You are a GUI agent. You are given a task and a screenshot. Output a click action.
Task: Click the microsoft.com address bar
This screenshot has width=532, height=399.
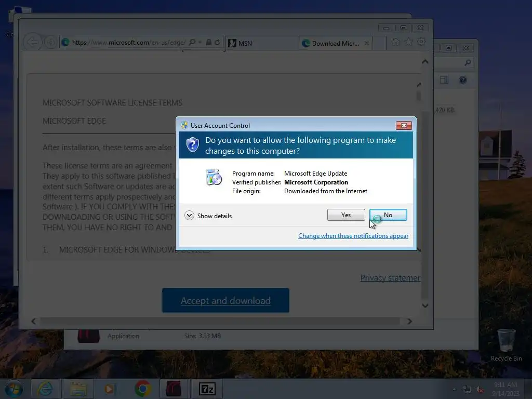[x=128, y=43]
